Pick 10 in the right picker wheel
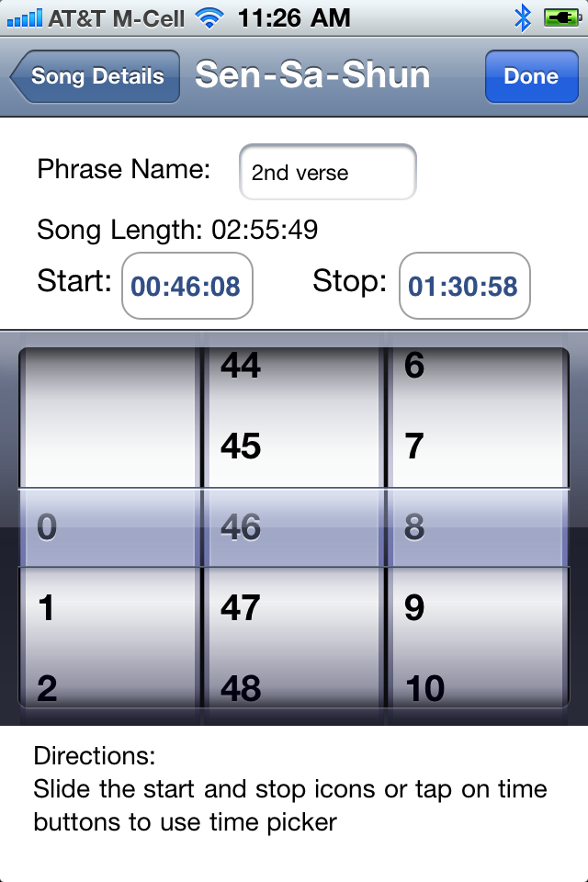Image resolution: width=588 pixels, height=882 pixels. [x=424, y=688]
